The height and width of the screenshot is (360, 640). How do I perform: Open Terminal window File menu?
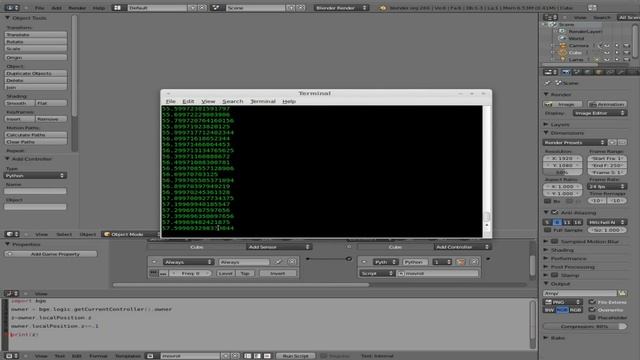(171, 101)
